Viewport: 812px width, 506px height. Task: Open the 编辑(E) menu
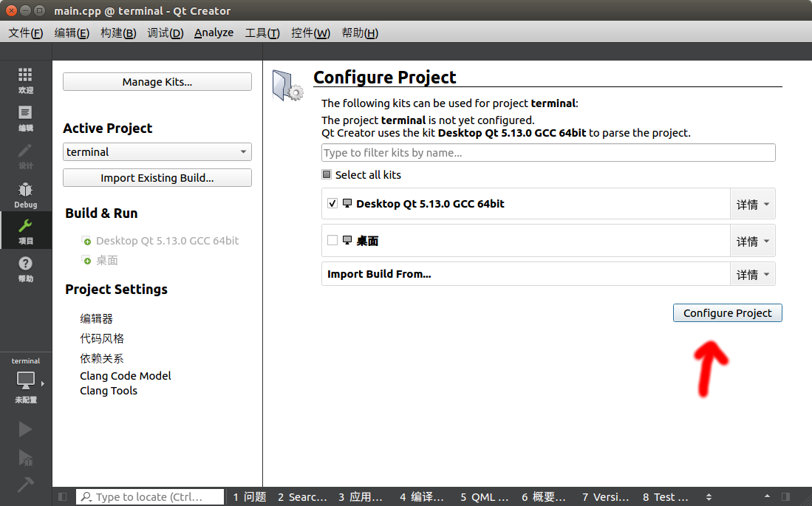click(72, 33)
